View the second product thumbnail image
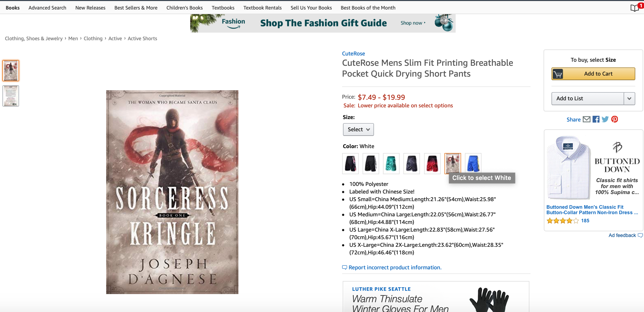 tap(11, 96)
